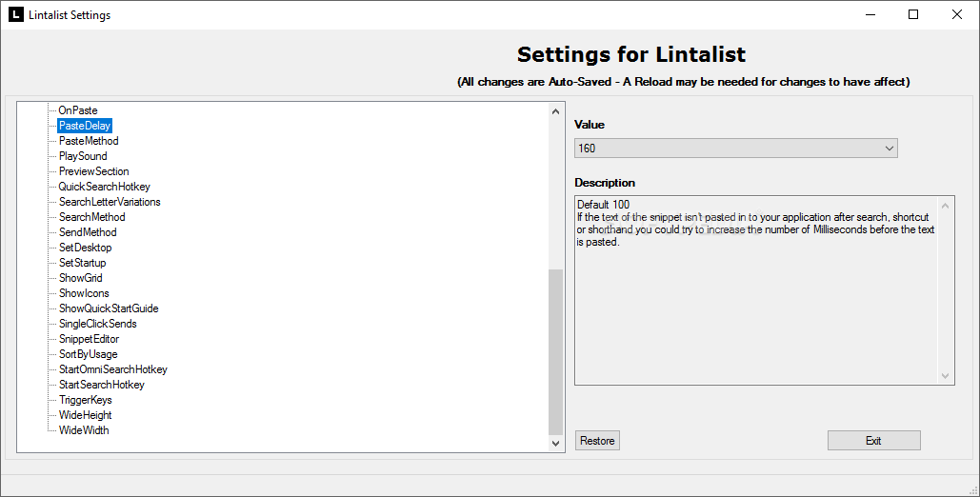980x497 pixels.
Task: Open the StartSearchHotkey setting
Action: (101, 385)
